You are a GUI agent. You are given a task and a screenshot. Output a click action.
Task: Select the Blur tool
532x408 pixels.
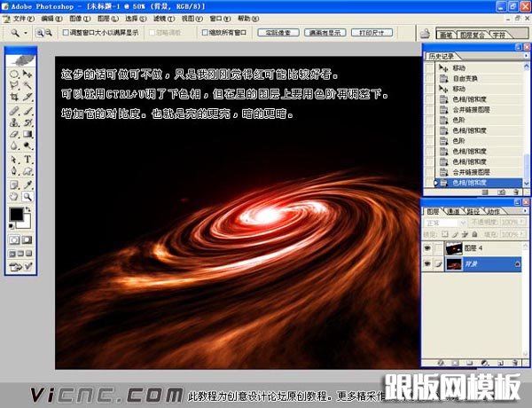14,145
